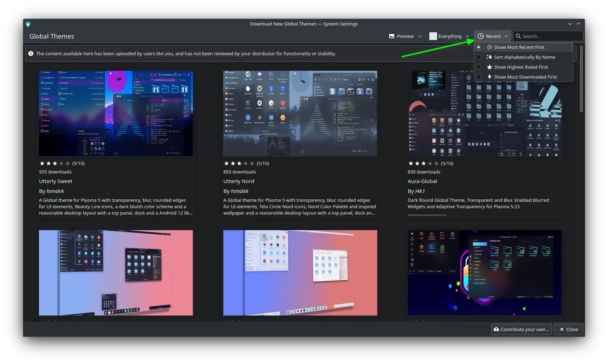
Task: Click the info icon in the warning banner
Action: coord(31,53)
